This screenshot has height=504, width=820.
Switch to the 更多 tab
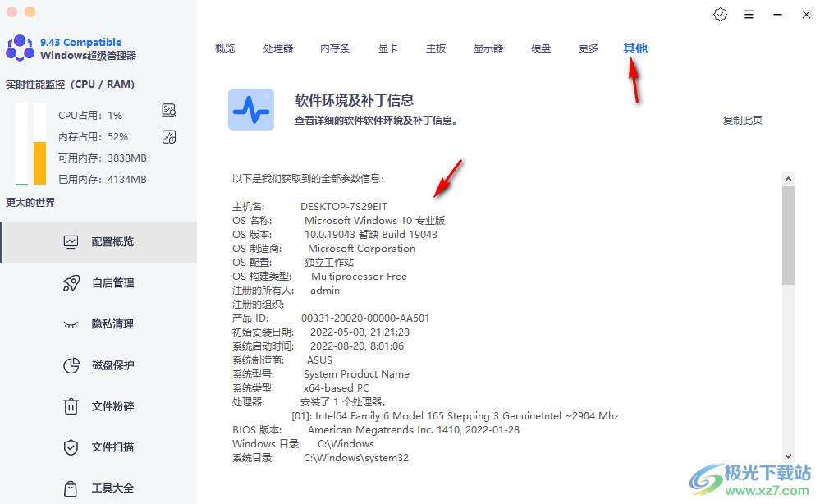click(589, 48)
